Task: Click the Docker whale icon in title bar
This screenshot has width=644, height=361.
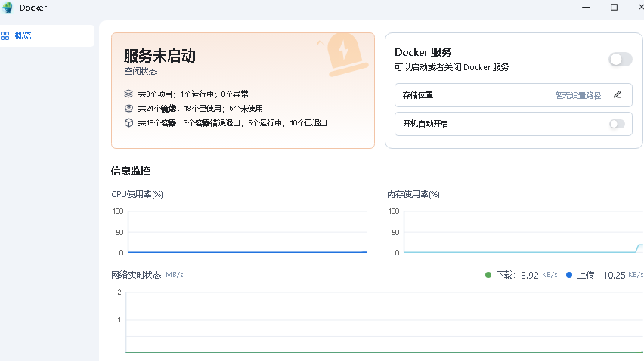Action: 8,8
